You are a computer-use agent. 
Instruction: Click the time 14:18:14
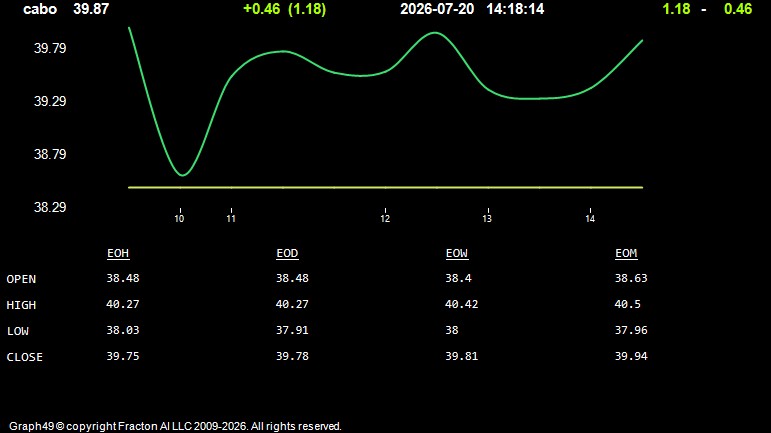515,9
